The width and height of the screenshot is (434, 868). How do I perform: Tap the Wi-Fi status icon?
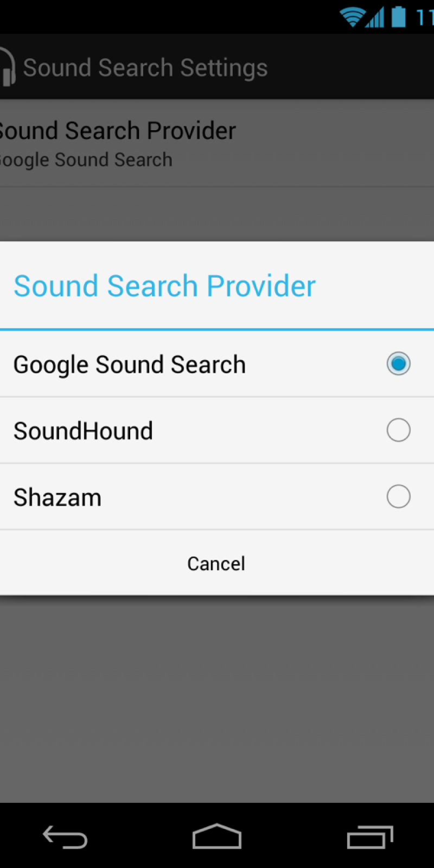tap(352, 17)
